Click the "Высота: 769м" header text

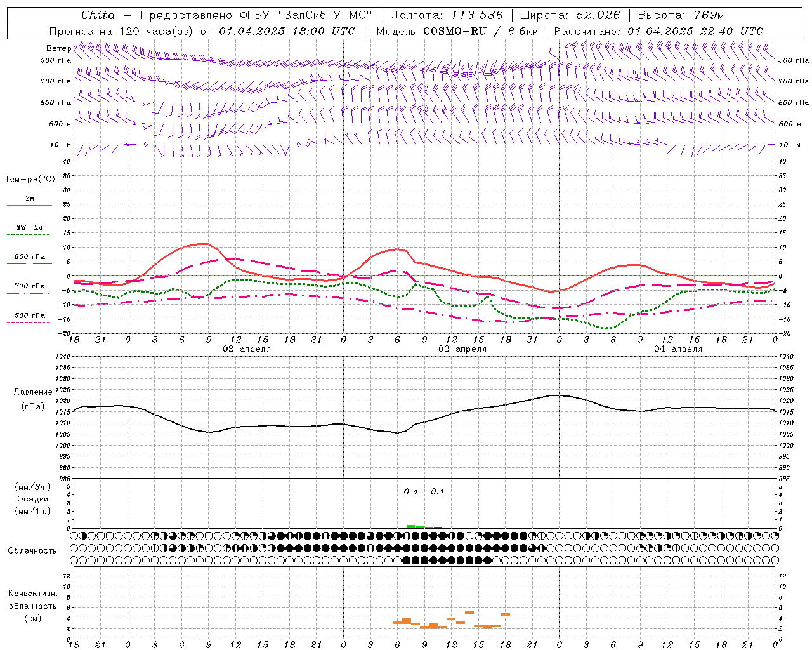pos(681,15)
